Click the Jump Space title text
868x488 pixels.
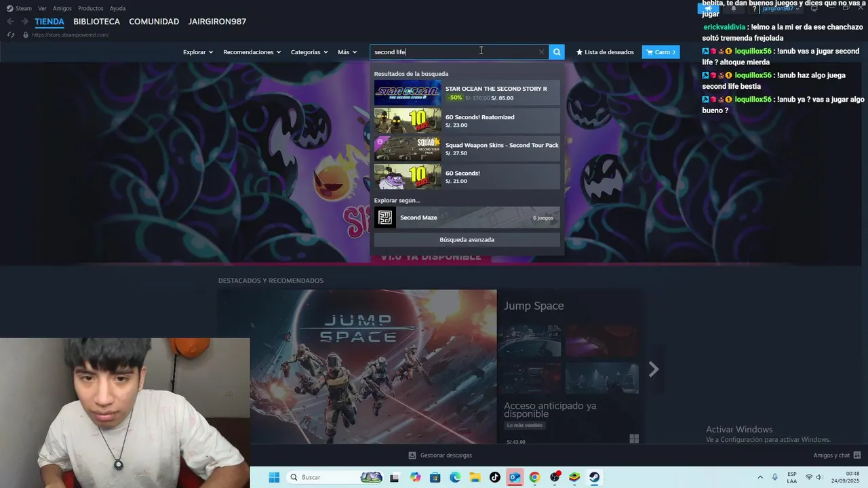click(534, 306)
